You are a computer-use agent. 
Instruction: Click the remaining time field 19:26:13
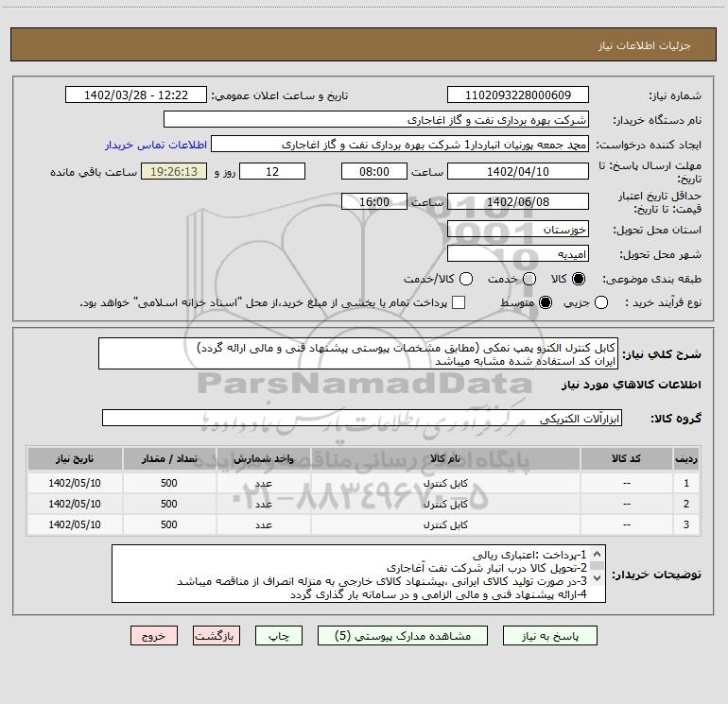174,171
